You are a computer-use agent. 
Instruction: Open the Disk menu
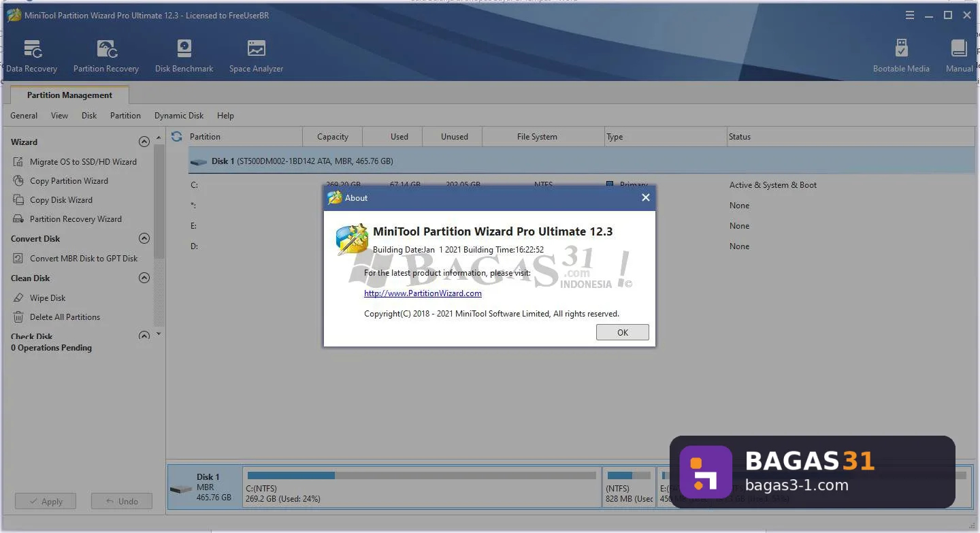point(89,116)
